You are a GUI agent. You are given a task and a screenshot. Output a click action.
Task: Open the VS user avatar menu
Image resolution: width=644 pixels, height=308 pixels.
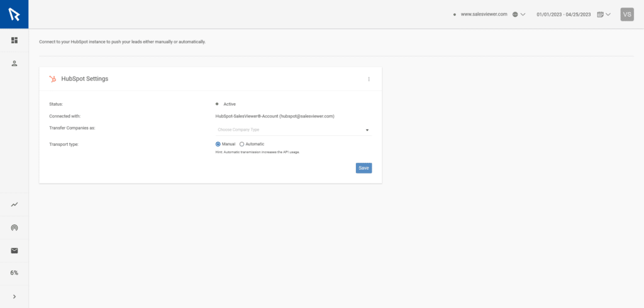click(x=627, y=14)
